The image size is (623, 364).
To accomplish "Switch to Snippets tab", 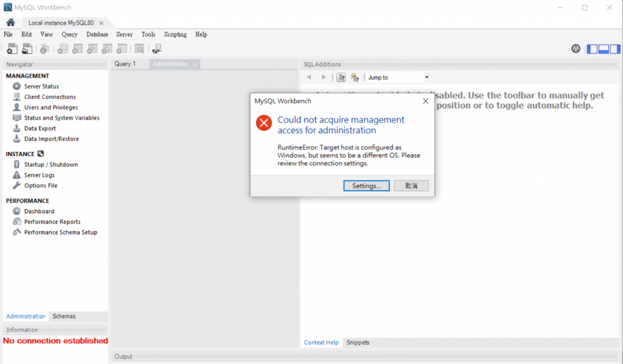I will click(x=358, y=343).
